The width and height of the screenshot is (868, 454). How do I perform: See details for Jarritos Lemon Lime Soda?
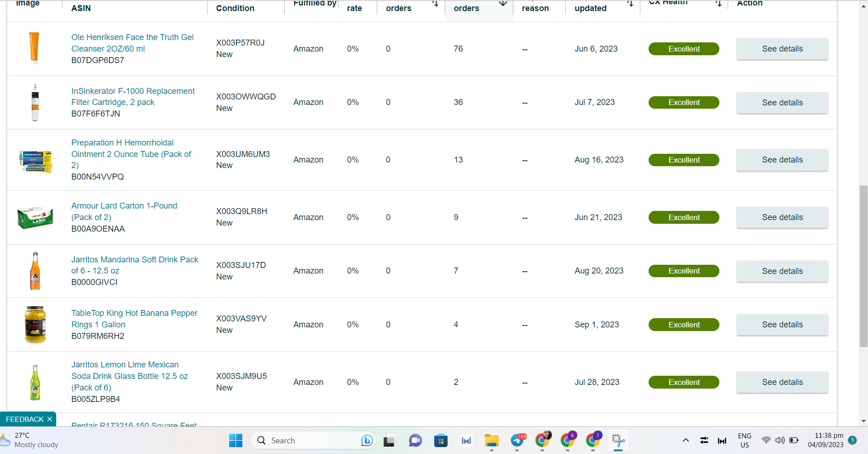click(x=782, y=382)
